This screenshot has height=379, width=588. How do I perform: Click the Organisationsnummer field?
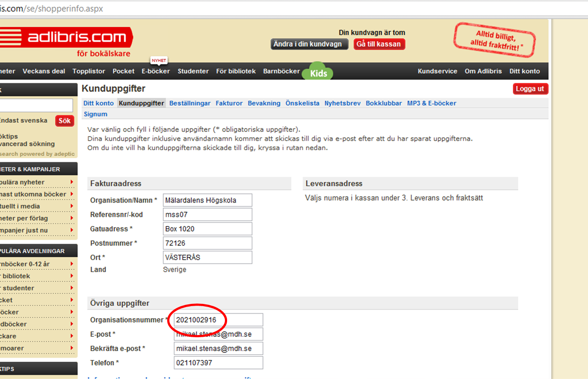(218, 320)
